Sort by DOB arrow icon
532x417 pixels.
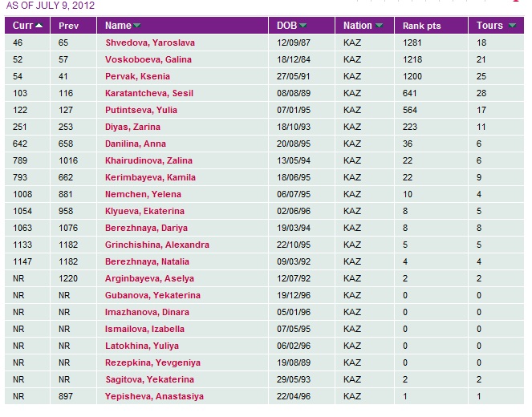(x=303, y=26)
